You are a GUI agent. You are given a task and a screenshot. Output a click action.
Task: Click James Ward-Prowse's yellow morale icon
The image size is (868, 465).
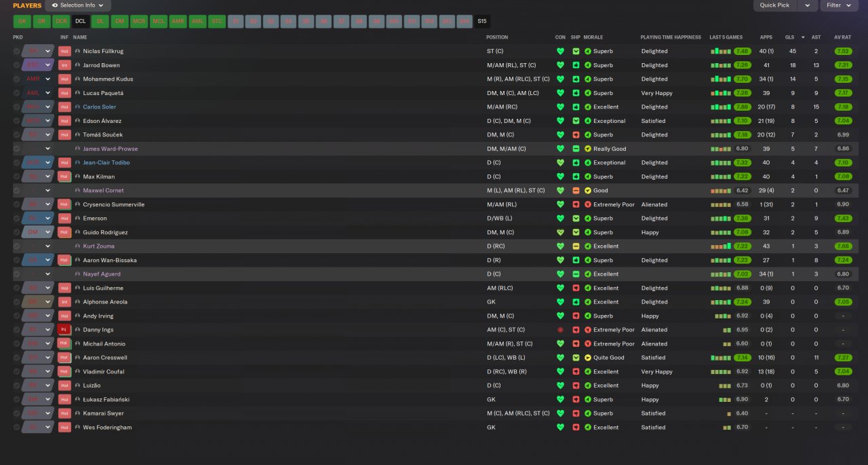pos(588,149)
